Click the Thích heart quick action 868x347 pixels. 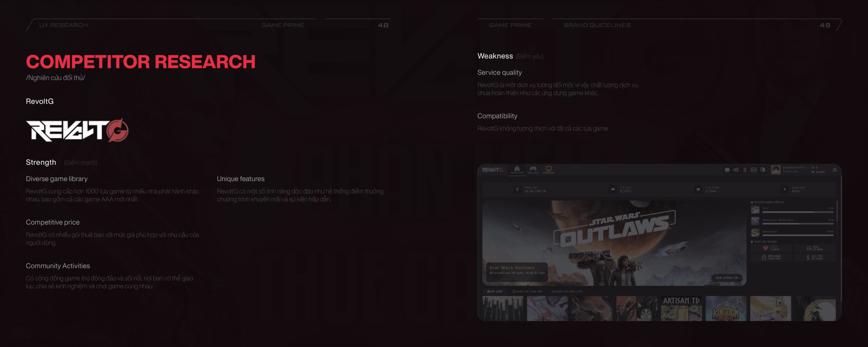771,248
